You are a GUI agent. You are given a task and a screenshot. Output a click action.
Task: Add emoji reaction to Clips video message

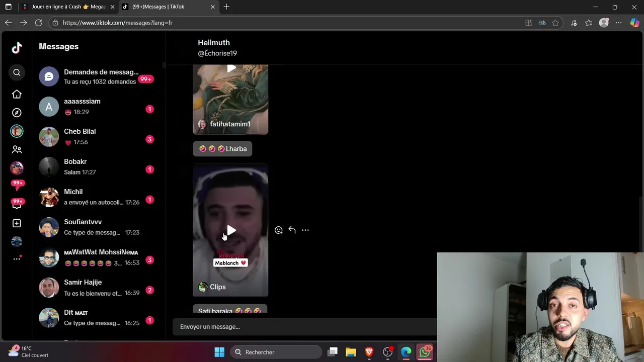pyautogui.click(x=279, y=230)
